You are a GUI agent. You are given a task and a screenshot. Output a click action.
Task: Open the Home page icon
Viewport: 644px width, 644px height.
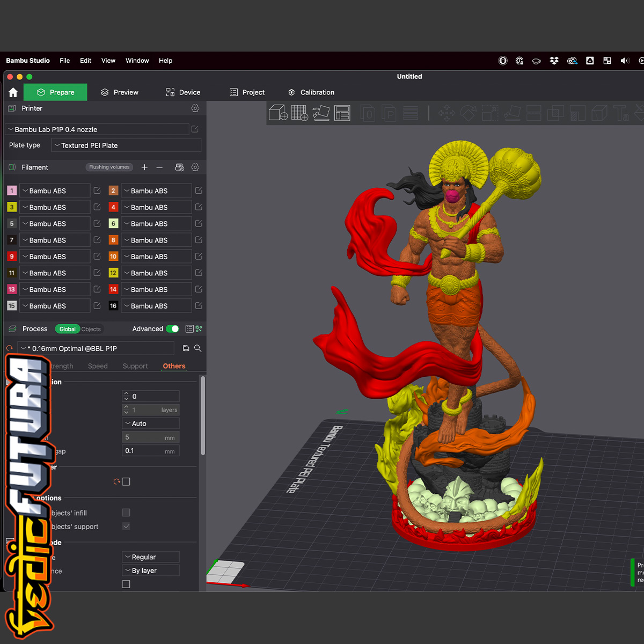pyautogui.click(x=13, y=92)
